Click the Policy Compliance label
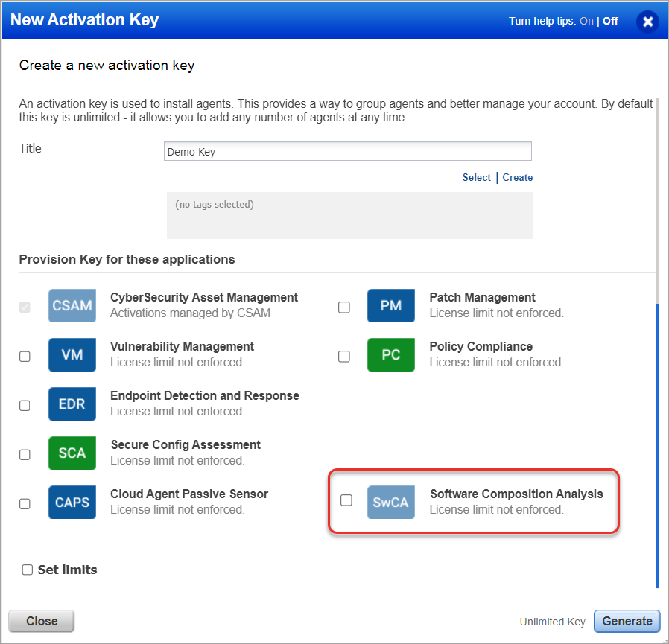Screen dimensions: 669x644 click(481, 346)
